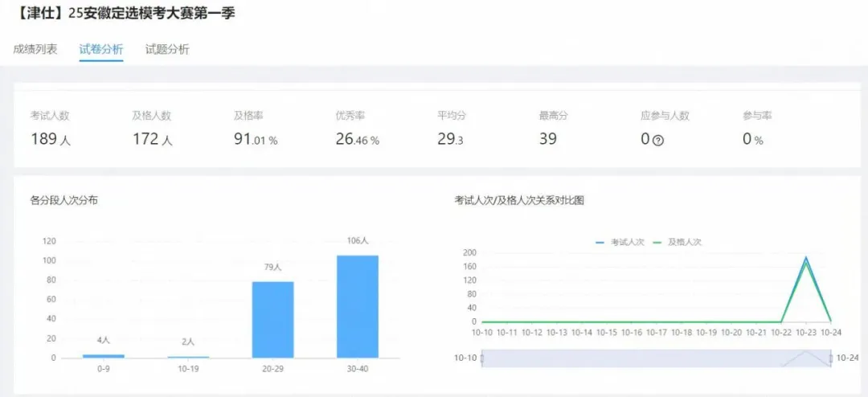Click the 考试人次/及格人次关系对比图 title
The image size is (868, 397).
519,200
